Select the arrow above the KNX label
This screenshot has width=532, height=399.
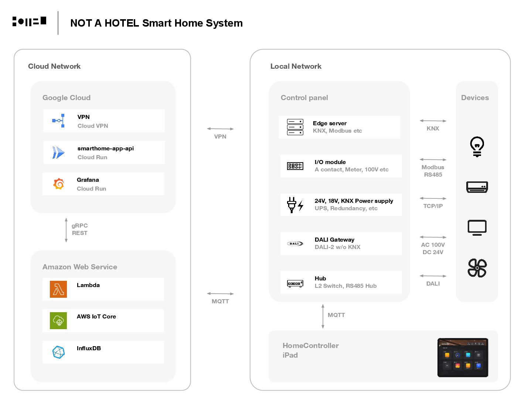click(433, 120)
